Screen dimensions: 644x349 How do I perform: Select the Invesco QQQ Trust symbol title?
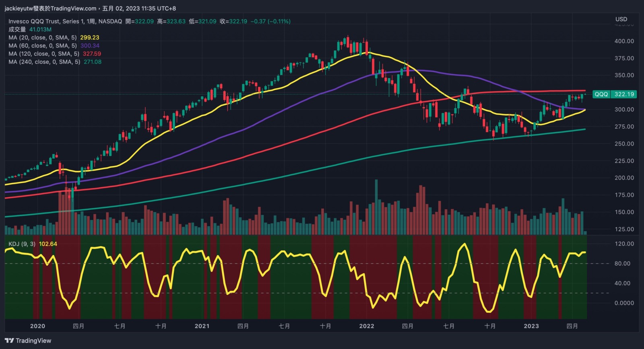(65, 21)
